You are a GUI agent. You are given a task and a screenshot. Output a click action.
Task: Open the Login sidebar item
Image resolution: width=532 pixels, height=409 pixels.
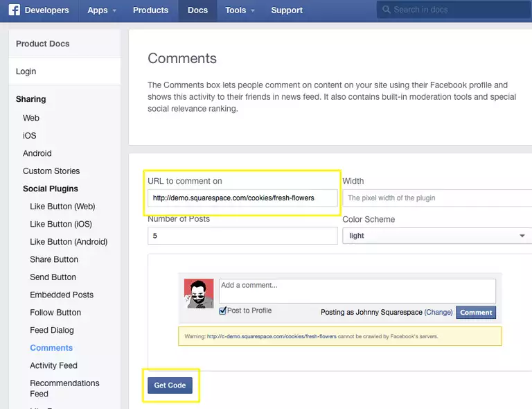[x=26, y=71]
